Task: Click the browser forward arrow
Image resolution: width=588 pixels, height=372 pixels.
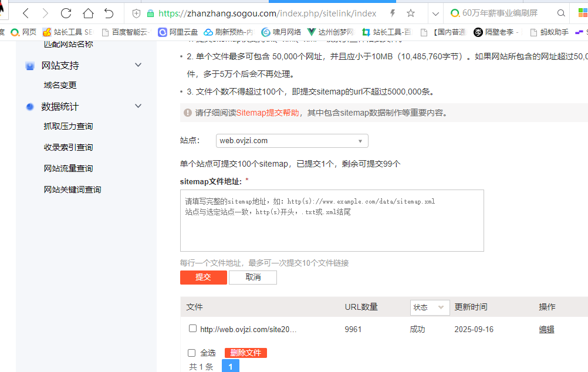Action: (x=45, y=13)
